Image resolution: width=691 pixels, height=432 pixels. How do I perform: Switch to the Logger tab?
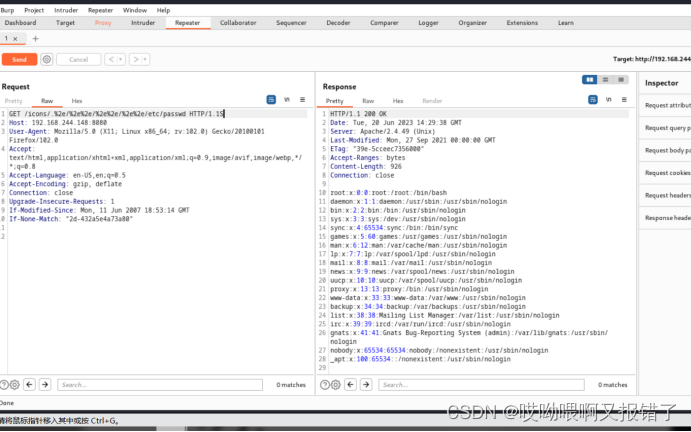[x=428, y=22]
